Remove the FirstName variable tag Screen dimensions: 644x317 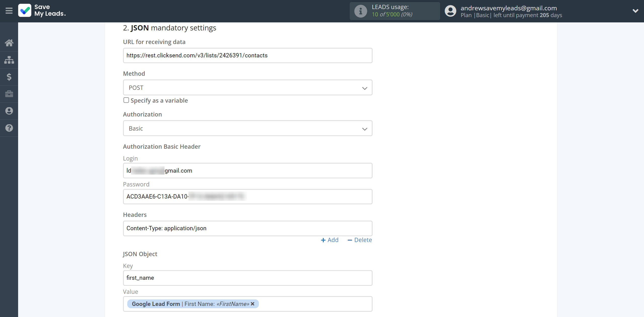(253, 304)
